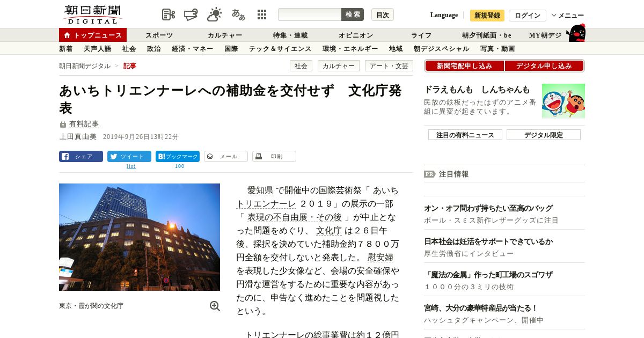The height and width of the screenshot is (338, 644).
Task: Open the weather forecast icon
Action: pos(215,14)
